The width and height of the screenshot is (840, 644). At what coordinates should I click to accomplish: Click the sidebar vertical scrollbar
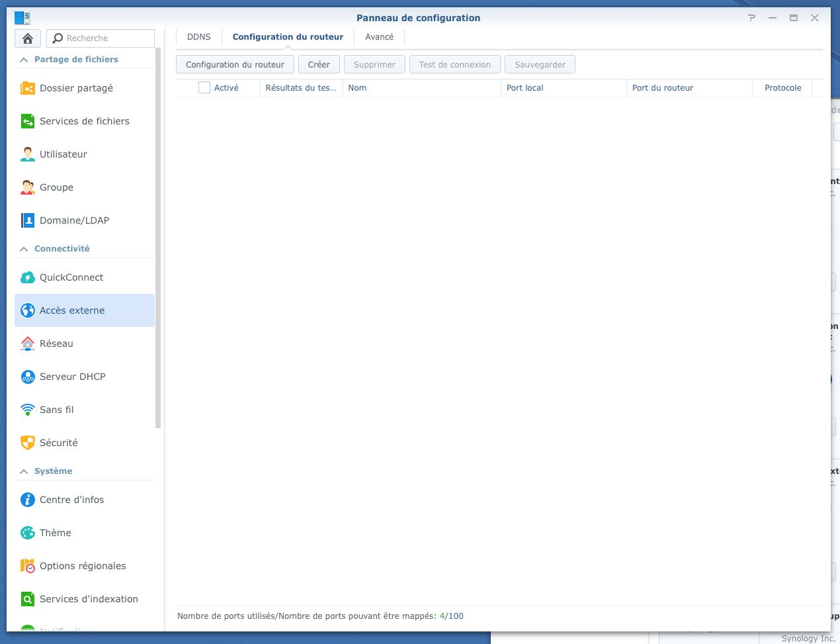[158, 238]
